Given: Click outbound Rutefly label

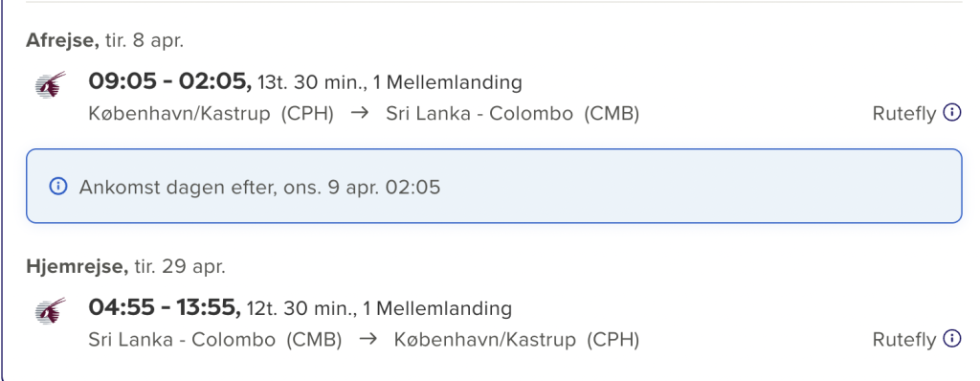Looking at the screenshot, I should click(x=904, y=115).
